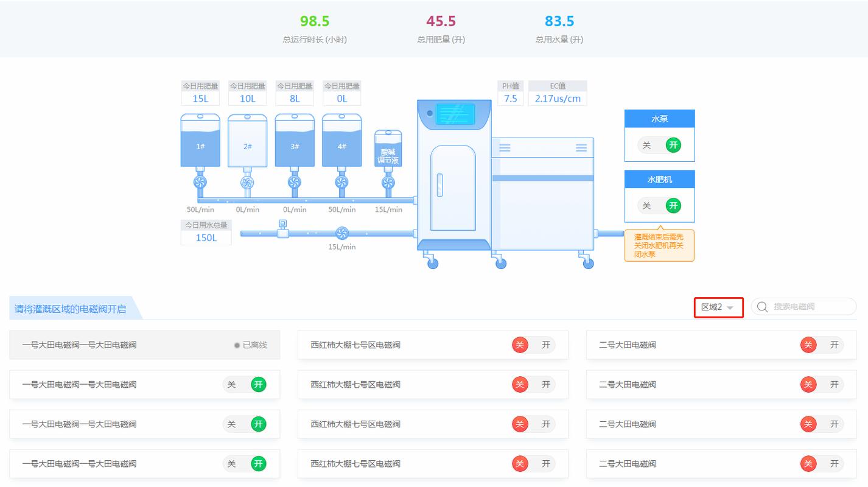Click total water value 83.5

tap(559, 21)
